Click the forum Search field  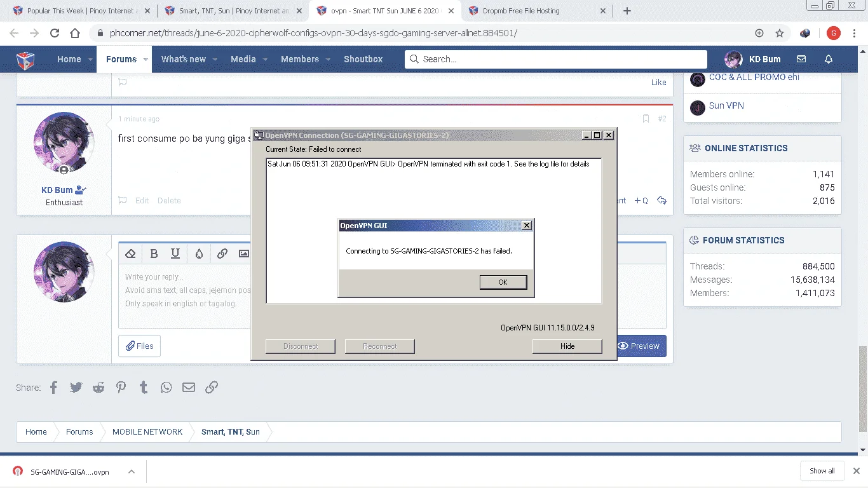[556, 59]
